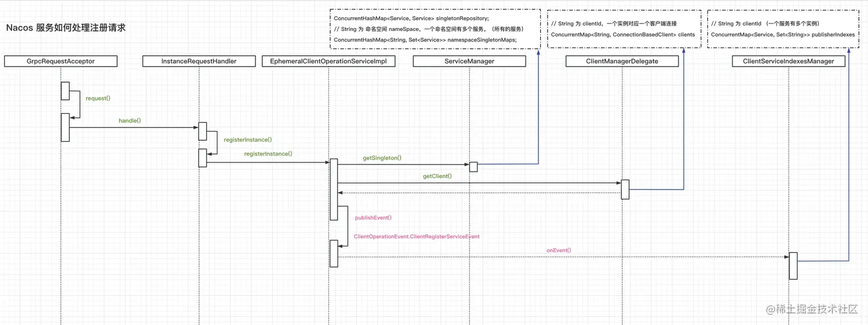Click the ClientOperationEvent.ClientRegisterServiceEvent label
868x325 pixels.
pyautogui.click(x=417, y=237)
